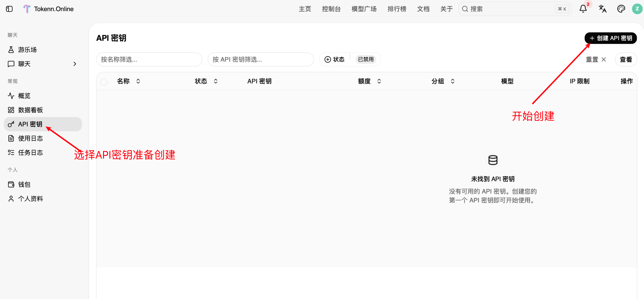The height and width of the screenshot is (299, 644).
Task: Sort by 分组 column
Action: [443, 81]
